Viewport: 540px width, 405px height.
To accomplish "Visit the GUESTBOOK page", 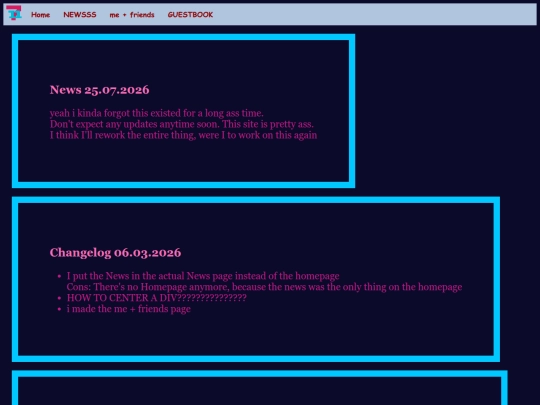I will [190, 15].
